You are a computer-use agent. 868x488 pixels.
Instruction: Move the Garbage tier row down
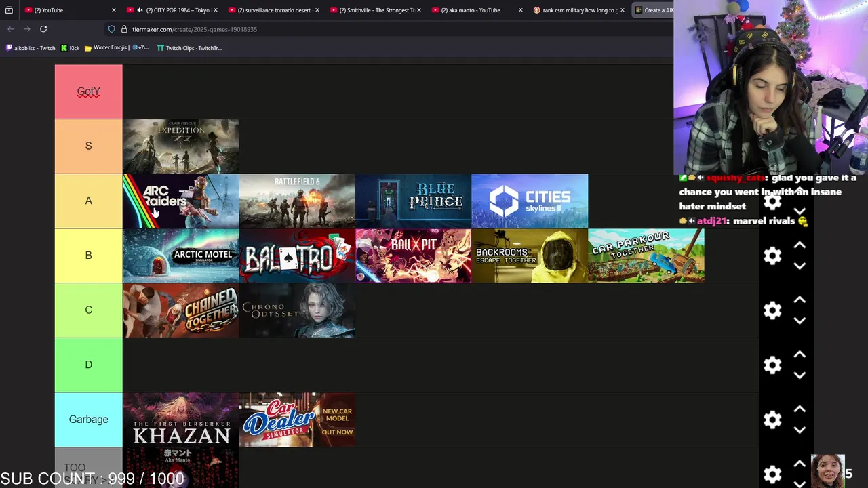[x=800, y=430]
